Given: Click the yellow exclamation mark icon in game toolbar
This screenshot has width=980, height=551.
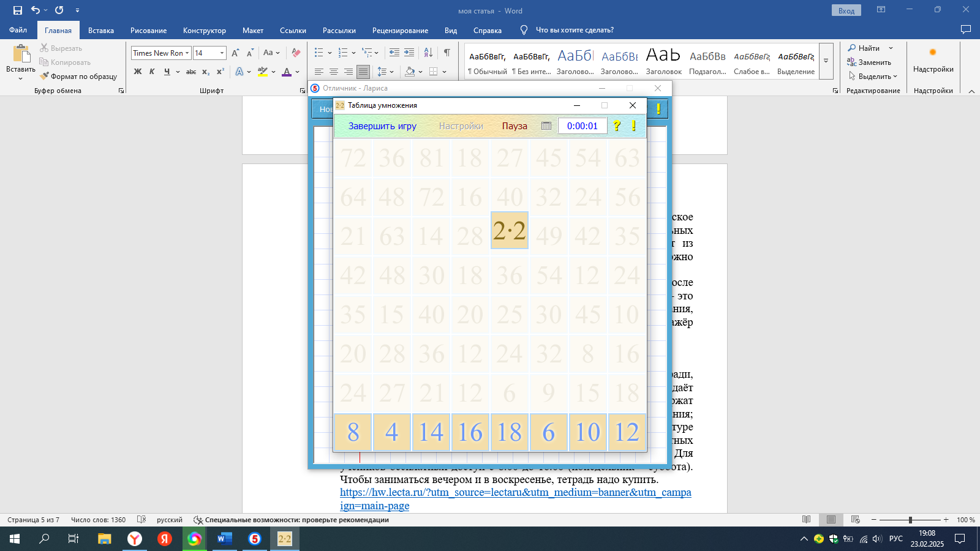Looking at the screenshot, I should 633,126.
